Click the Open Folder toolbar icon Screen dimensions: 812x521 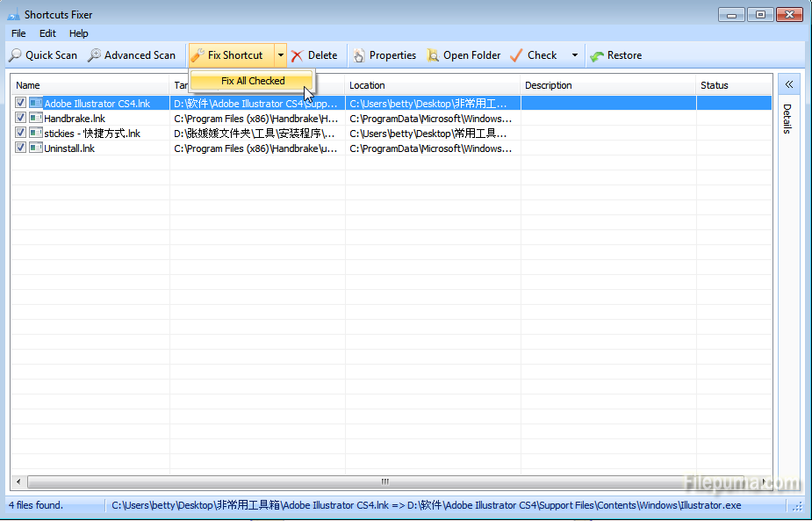[x=433, y=55]
